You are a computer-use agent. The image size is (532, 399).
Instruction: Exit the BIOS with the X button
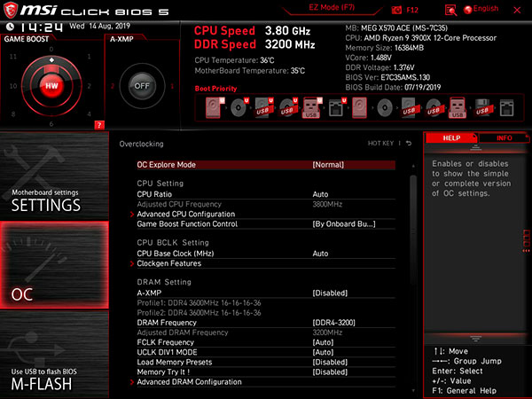tap(517, 10)
